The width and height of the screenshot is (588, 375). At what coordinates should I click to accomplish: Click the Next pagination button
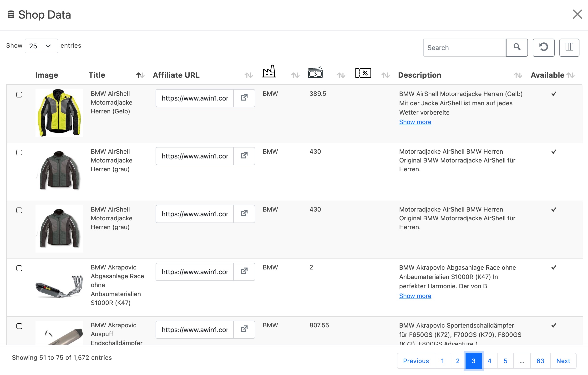[x=563, y=361]
